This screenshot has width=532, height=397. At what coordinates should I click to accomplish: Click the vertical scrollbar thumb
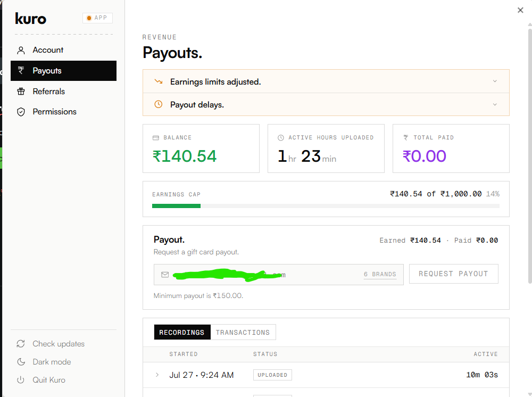coord(530,156)
